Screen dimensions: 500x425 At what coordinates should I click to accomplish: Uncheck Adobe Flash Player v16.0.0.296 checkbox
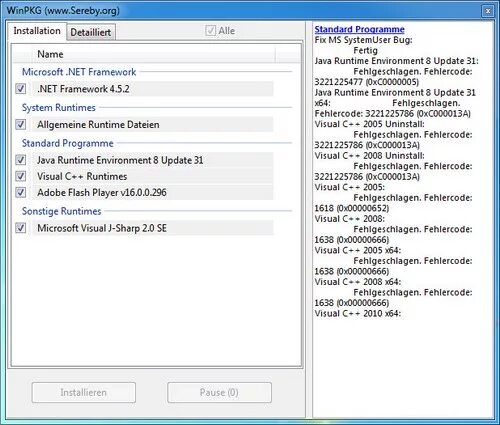click(21, 192)
